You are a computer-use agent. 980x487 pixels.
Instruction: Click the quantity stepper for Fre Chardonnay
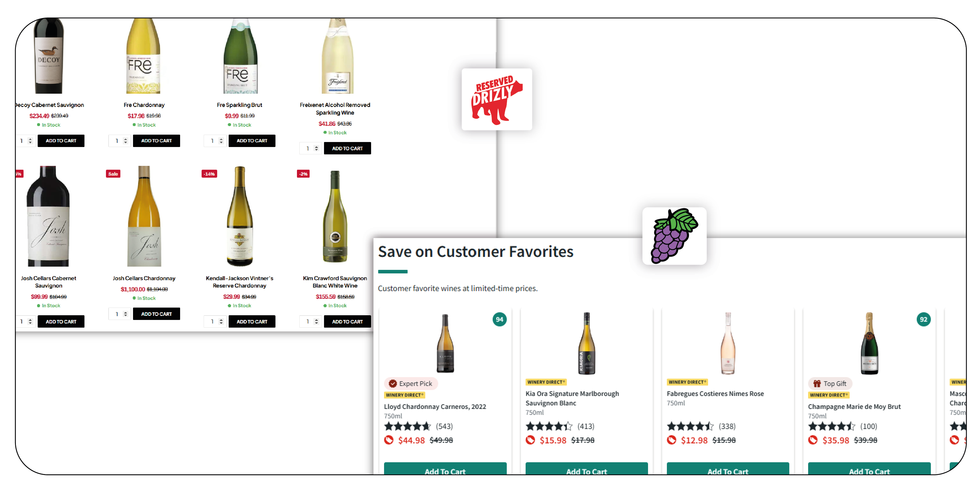[125, 141]
